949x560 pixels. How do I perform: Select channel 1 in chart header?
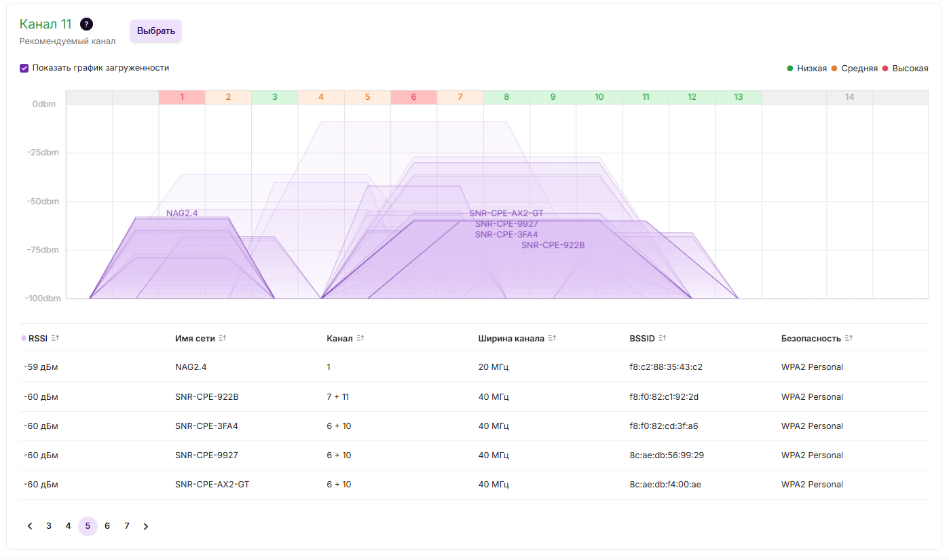(182, 97)
